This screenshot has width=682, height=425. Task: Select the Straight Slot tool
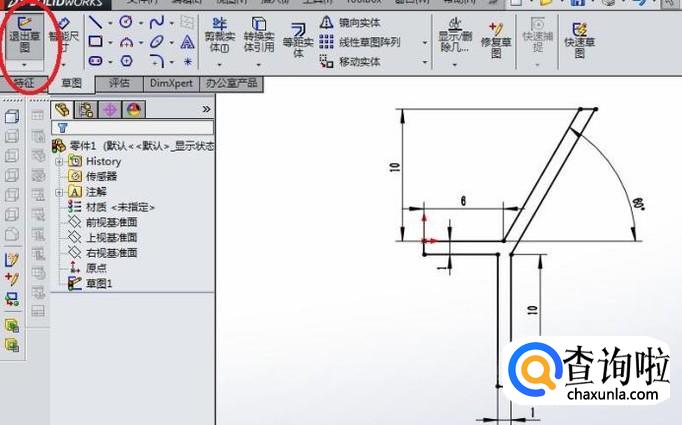tap(95, 61)
